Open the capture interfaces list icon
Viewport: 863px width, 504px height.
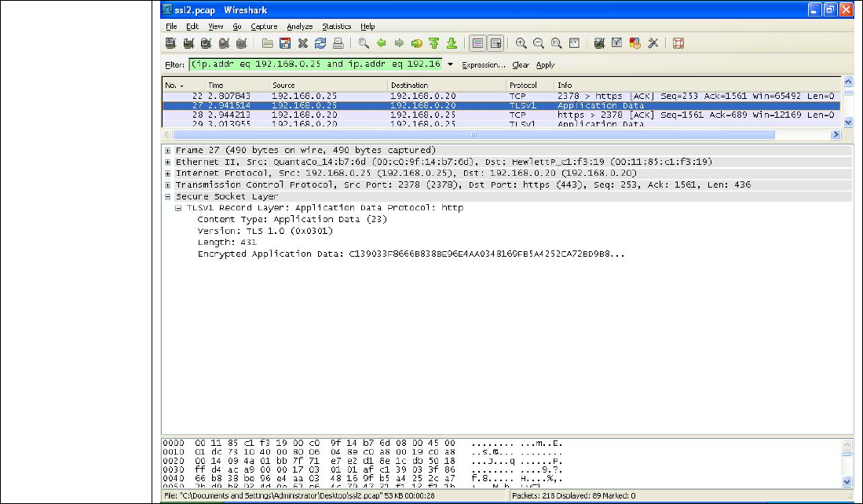[x=170, y=43]
